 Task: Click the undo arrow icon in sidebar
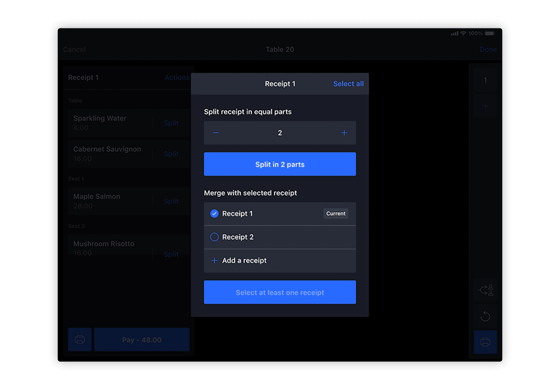pos(485,316)
